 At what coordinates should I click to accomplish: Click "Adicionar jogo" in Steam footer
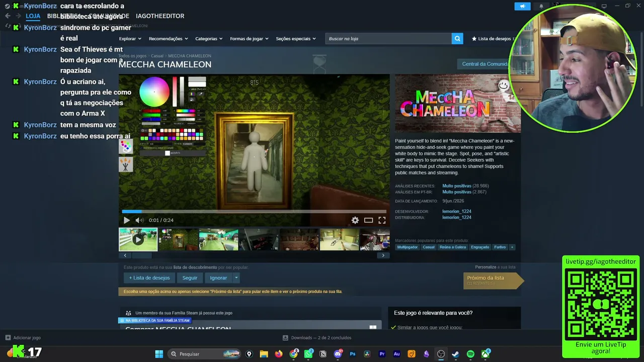23,338
